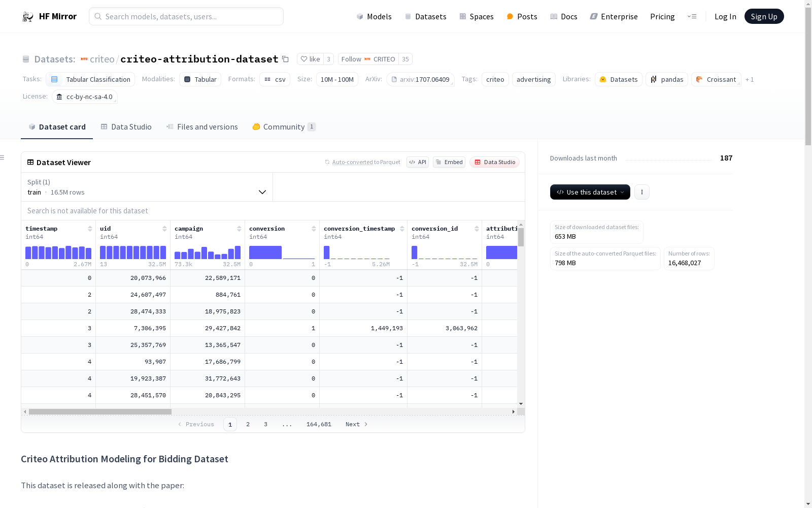Open the criteo organization link

pyautogui.click(x=102, y=59)
